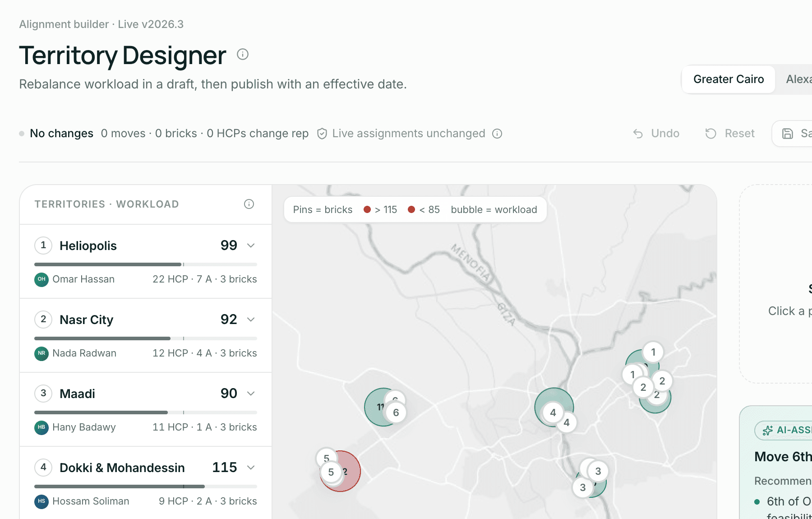The height and width of the screenshot is (519, 812).
Task: Click the number 1 badge beside Heliopolis
Action: 43,245
